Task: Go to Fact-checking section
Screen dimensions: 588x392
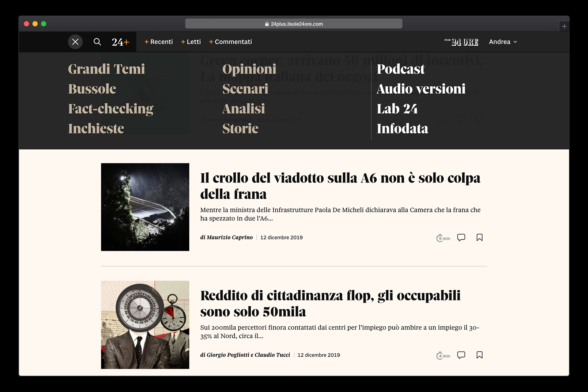Action: click(111, 109)
